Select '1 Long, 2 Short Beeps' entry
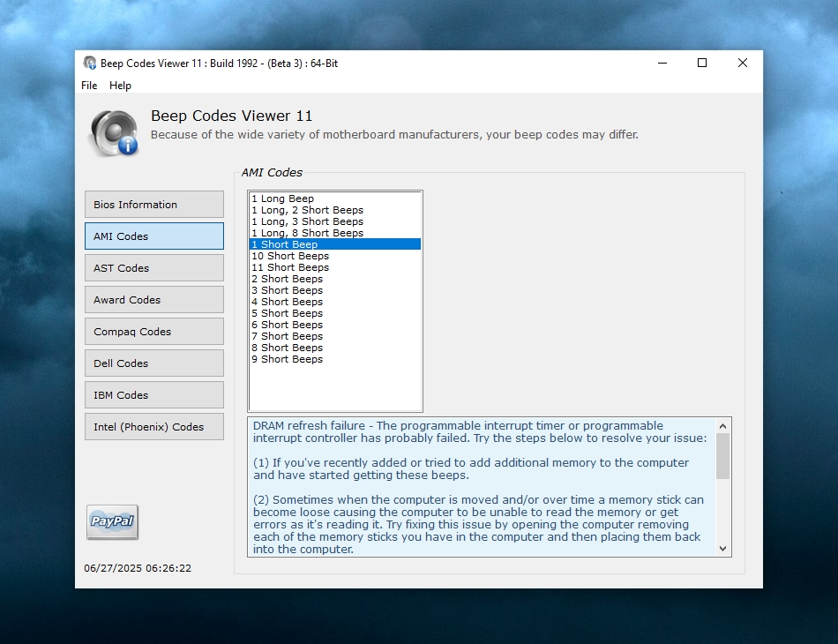838x644 pixels. 335,210
